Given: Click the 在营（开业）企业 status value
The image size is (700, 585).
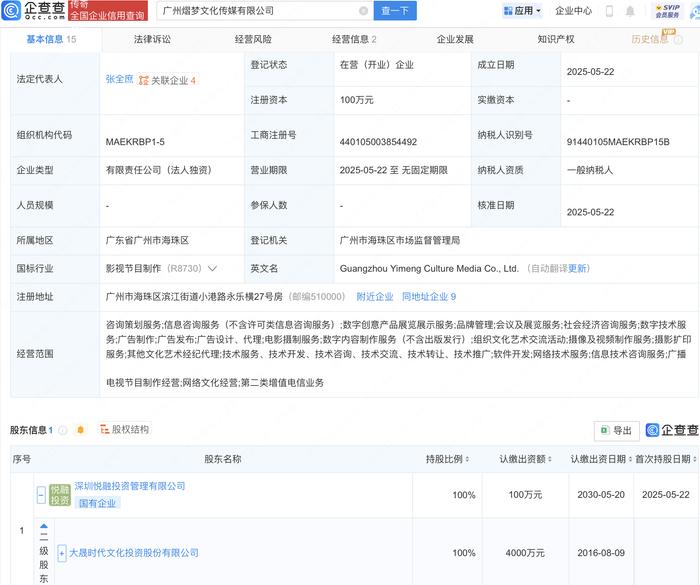Looking at the screenshot, I should tap(377, 65).
